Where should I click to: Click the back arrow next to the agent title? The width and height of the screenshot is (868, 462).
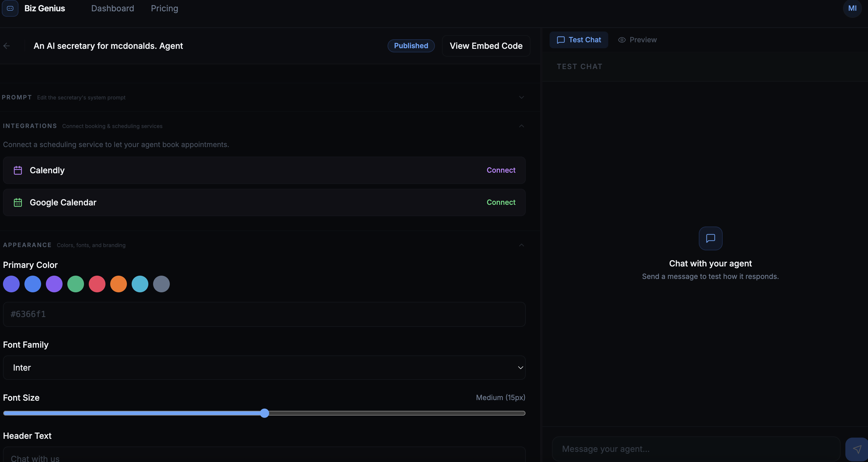point(7,46)
